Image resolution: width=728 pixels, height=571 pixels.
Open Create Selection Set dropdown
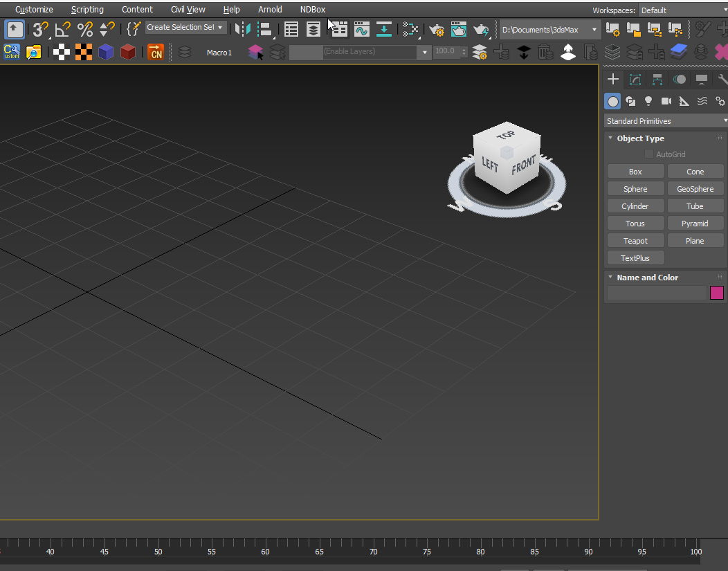(x=185, y=28)
